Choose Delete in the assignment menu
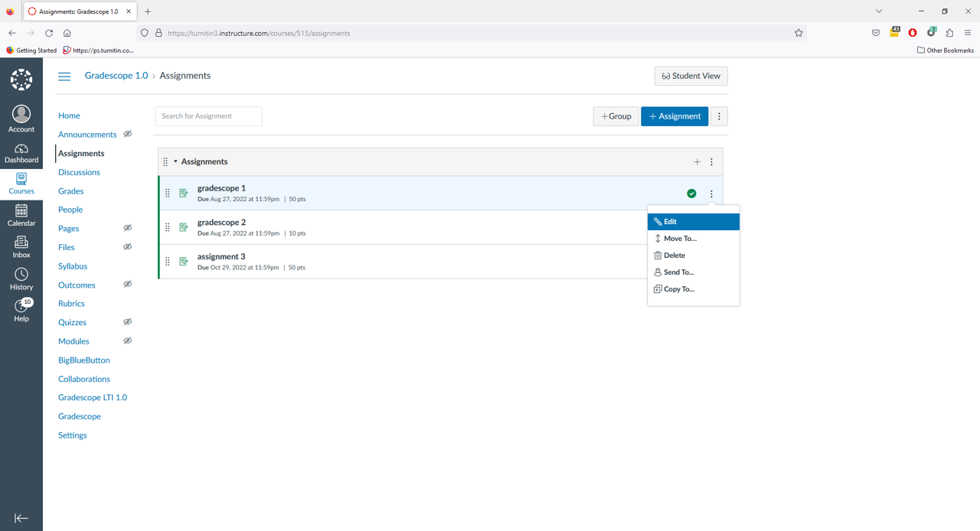980x531 pixels. [694, 256]
